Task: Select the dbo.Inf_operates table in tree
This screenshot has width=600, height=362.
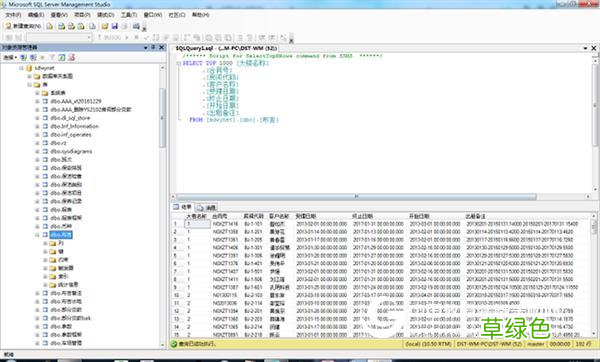Action: click(71, 135)
